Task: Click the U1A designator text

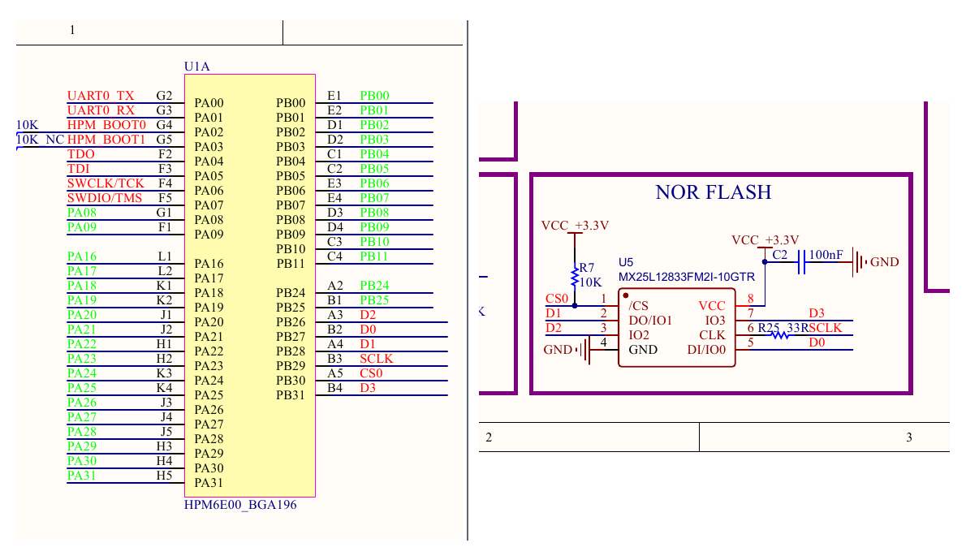Action: tap(197, 66)
